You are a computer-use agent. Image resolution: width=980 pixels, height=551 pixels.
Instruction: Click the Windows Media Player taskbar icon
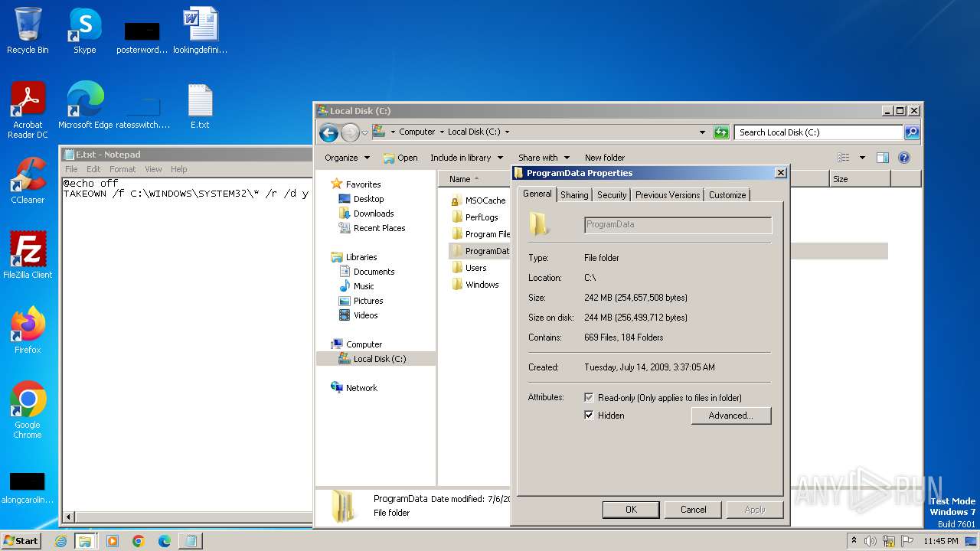click(x=113, y=541)
